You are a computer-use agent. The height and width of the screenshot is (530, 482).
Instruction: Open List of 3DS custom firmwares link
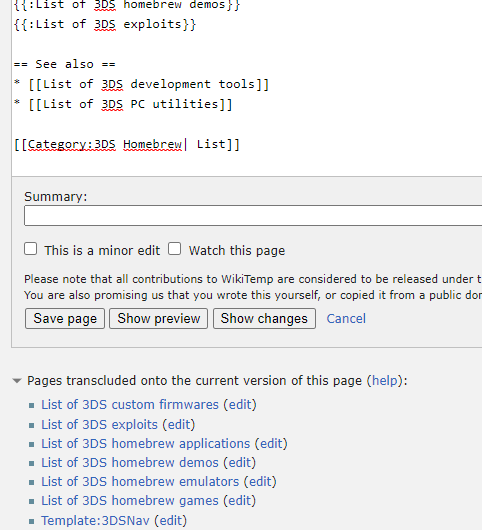130,405
